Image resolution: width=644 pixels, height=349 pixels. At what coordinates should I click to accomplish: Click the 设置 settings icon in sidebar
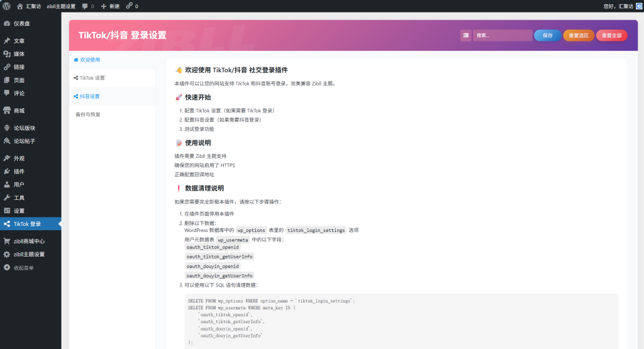pos(7,211)
